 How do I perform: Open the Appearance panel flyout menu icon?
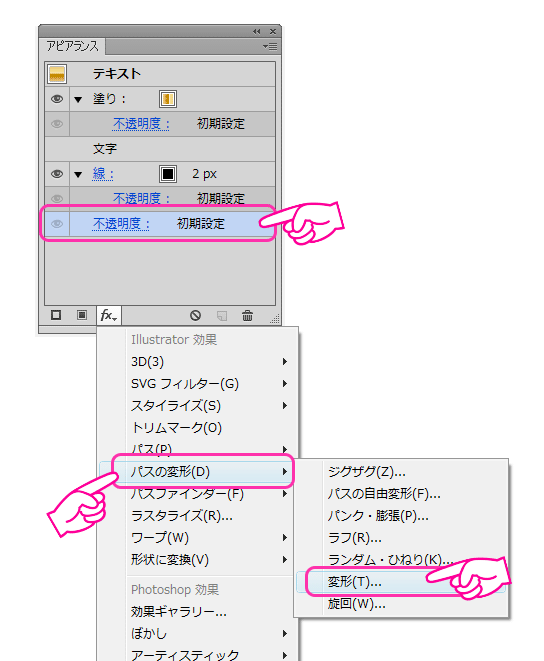270,46
